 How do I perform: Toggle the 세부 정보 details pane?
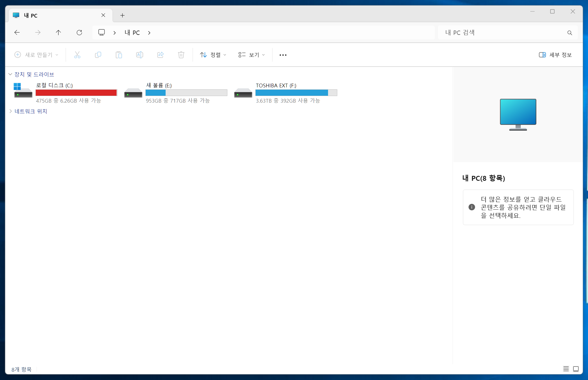point(555,55)
